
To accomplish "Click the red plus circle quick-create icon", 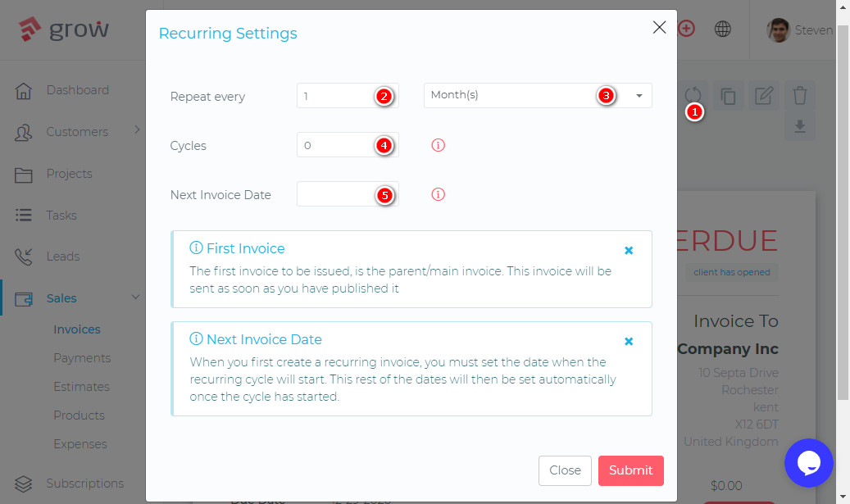I will pyautogui.click(x=686, y=29).
